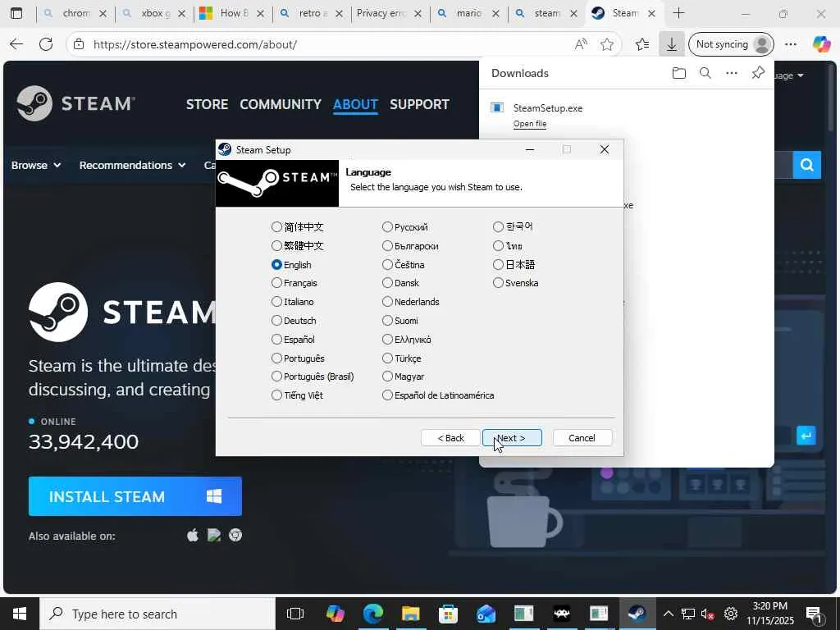Switch to the 'How B' Microsoft tab

[231, 13]
